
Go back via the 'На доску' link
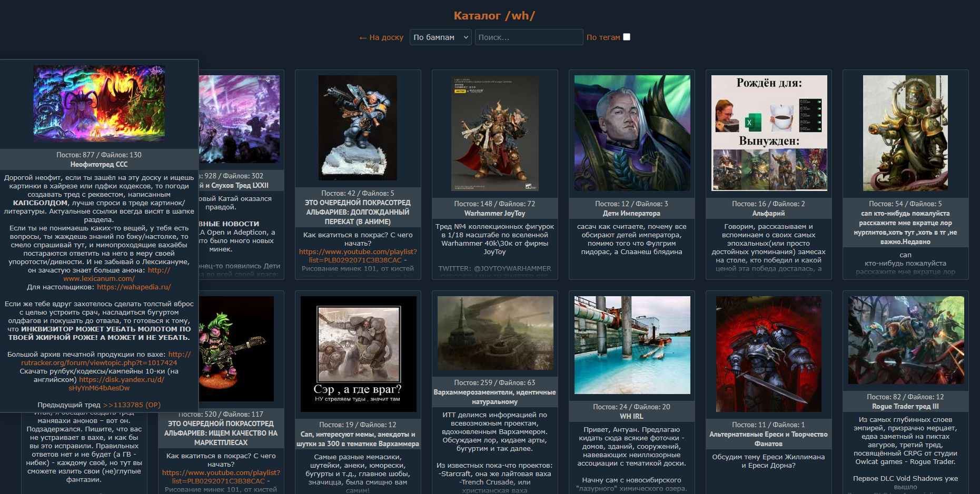(381, 37)
